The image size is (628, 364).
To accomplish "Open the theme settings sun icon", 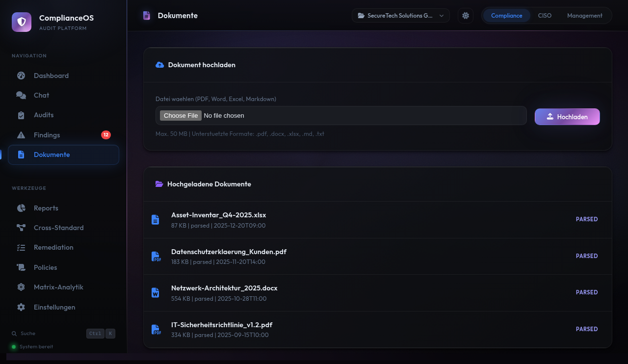I will click(466, 16).
